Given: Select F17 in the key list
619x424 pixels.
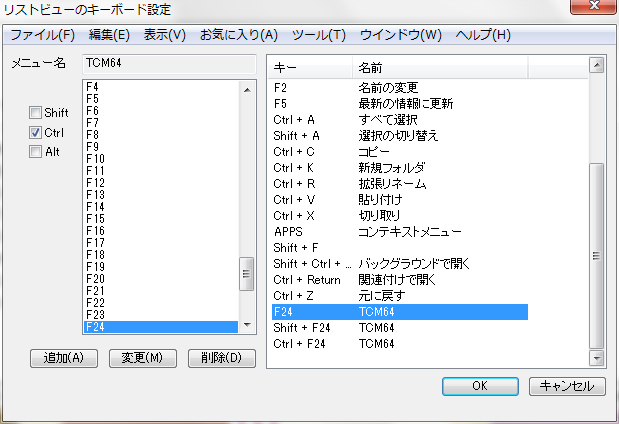Looking at the screenshot, I should point(161,243).
